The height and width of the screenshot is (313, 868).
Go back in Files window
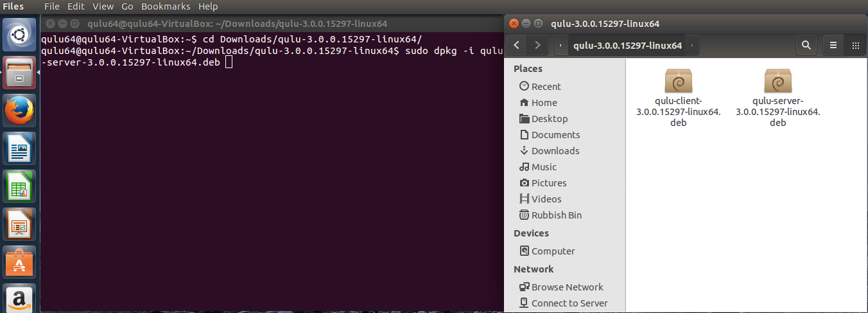[x=516, y=46]
